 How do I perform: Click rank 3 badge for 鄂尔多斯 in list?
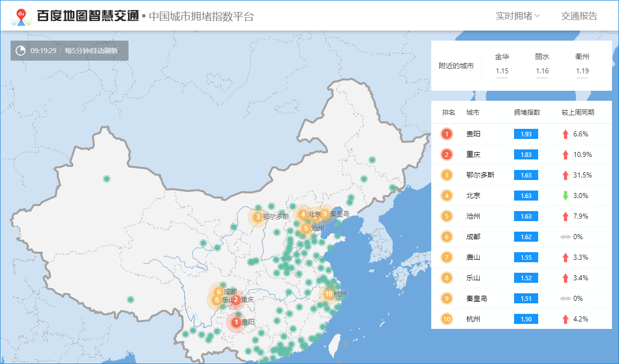click(447, 175)
